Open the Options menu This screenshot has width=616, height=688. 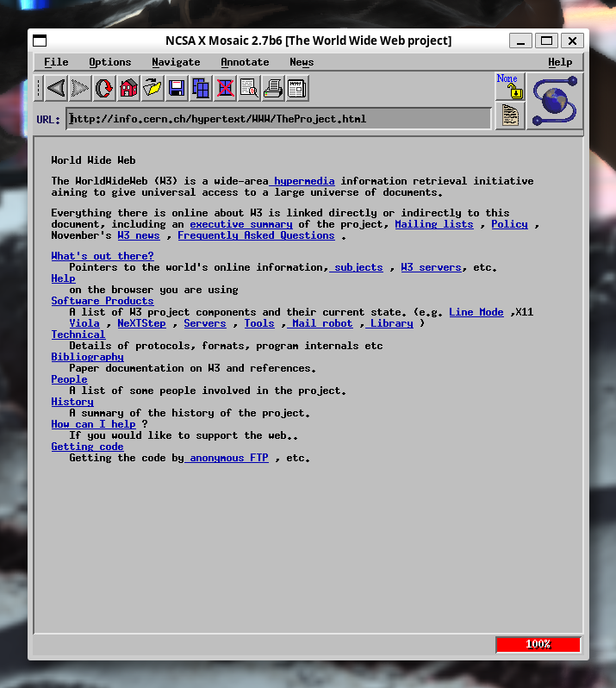tap(110, 62)
